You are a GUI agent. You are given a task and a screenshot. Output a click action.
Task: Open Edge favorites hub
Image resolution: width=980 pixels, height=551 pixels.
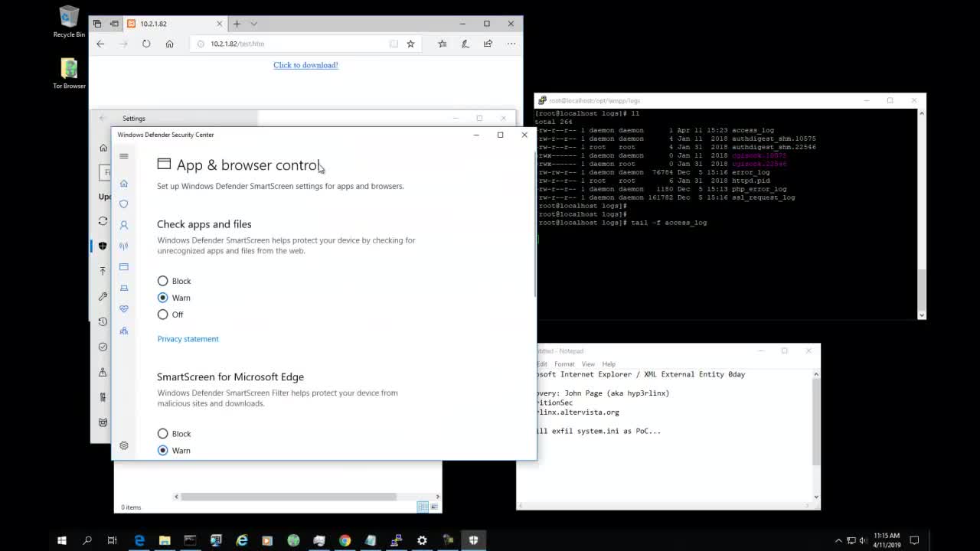pos(442,44)
